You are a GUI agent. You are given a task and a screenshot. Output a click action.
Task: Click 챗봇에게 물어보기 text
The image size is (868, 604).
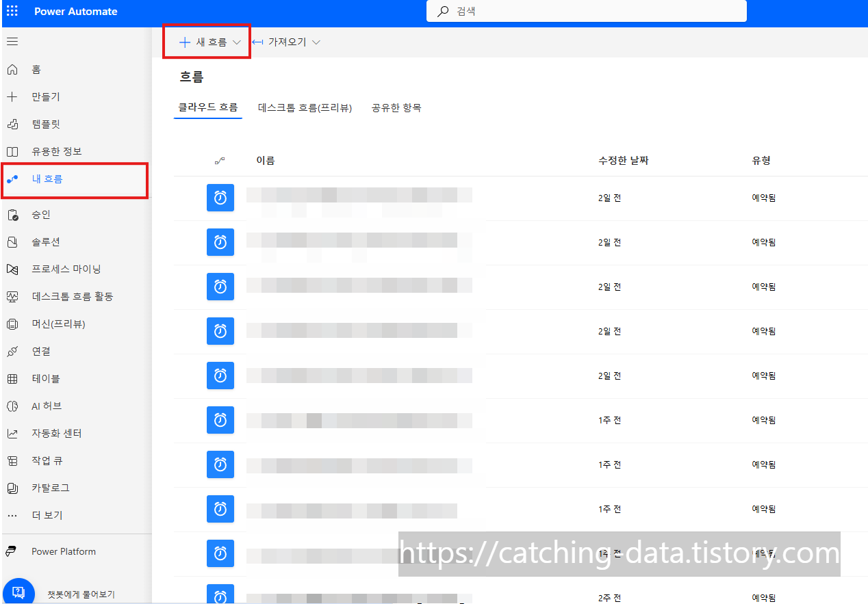pos(81,594)
